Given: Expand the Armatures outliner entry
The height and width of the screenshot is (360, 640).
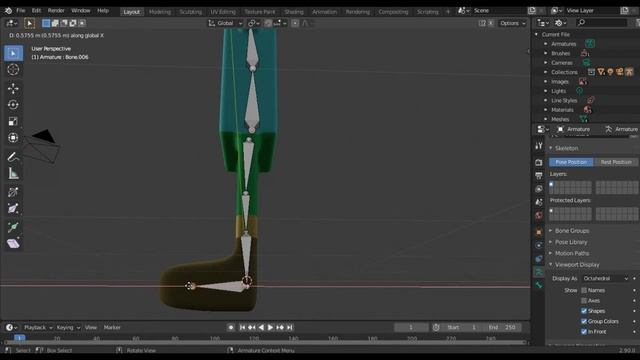Looking at the screenshot, I should tap(546, 44).
